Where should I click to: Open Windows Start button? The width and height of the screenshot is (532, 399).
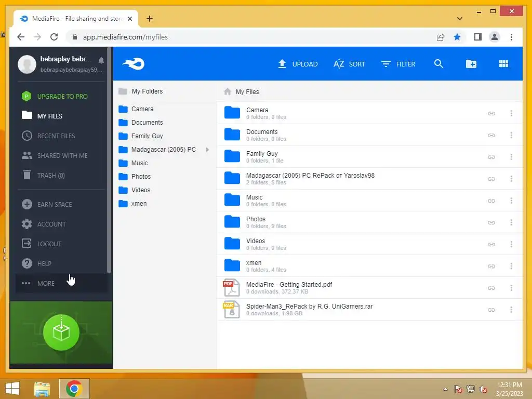12,389
